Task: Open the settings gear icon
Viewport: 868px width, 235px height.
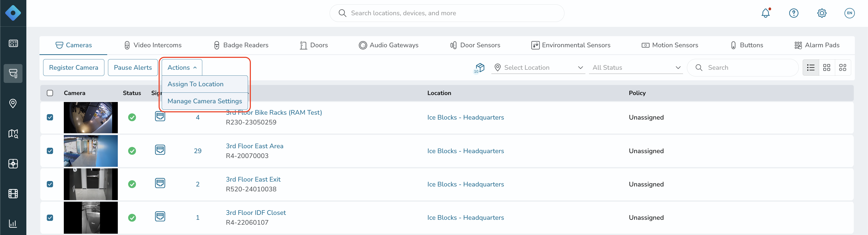Action: [822, 13]
